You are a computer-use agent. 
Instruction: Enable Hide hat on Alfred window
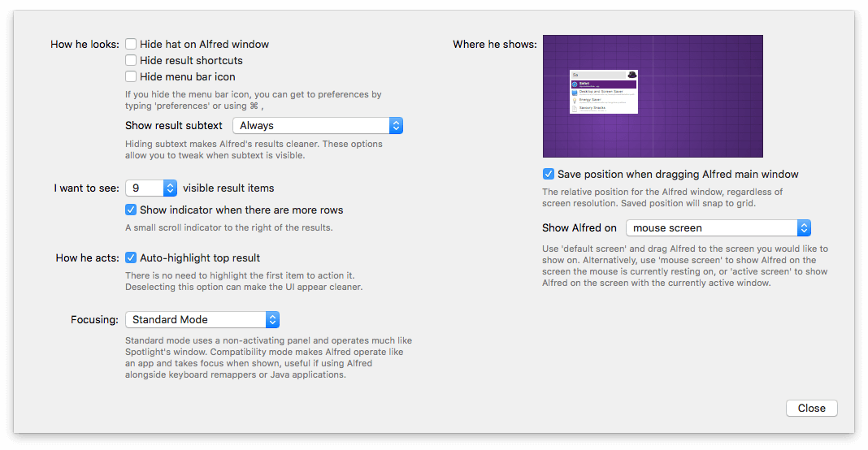point(131,44)
